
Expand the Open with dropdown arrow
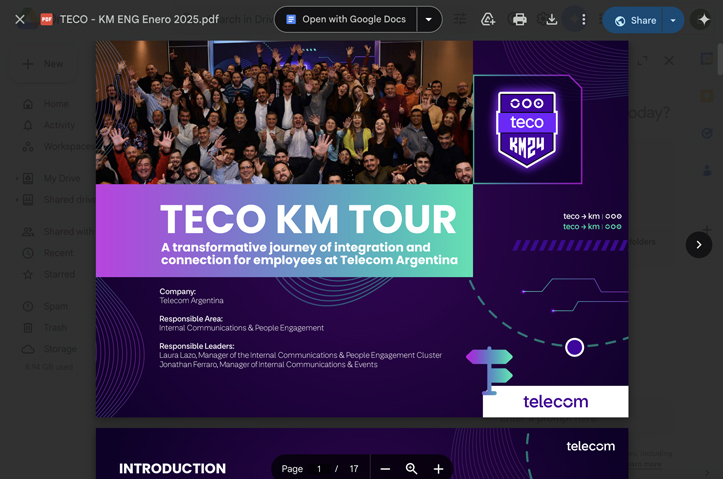tap(429, 19)
